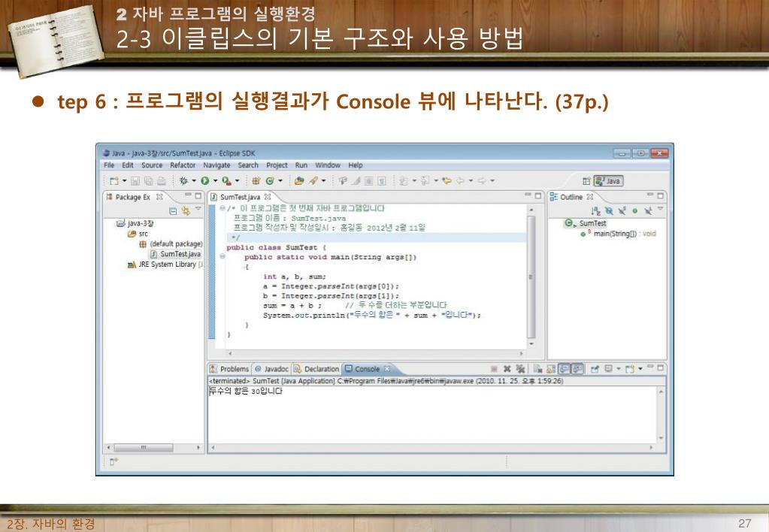The height and width of the screenshot is (532, 769).
Task: Open the Run menu
Action: tap(301, 165)
